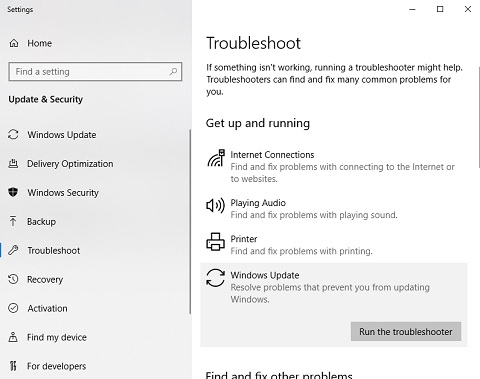Run the troubleshooter for Windows Update

[406, 331]
